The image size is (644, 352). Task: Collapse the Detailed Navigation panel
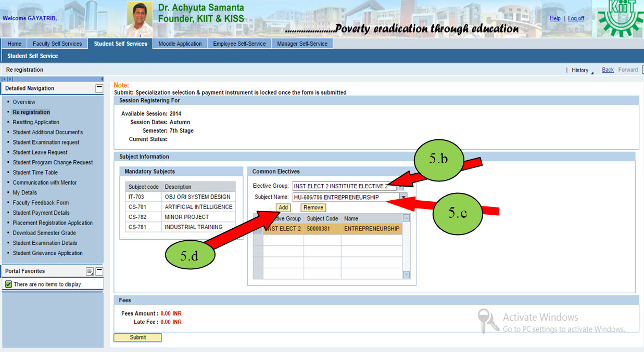(x=98, y=88)
